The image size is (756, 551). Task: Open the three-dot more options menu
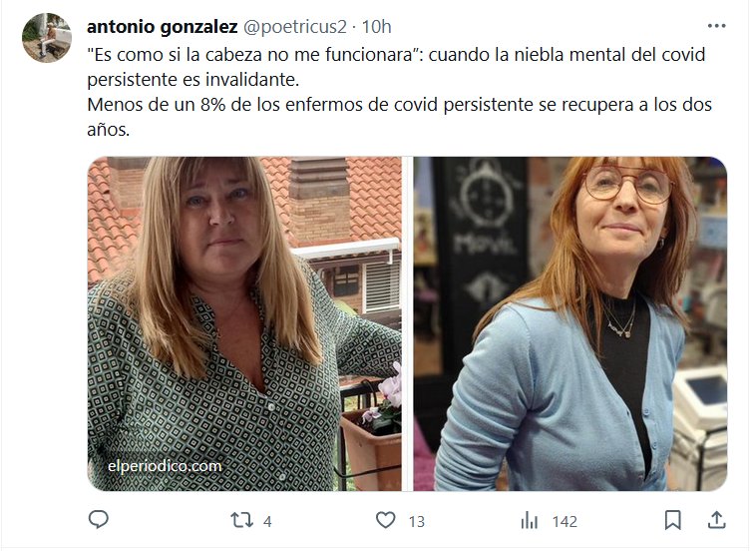point(716,26)
